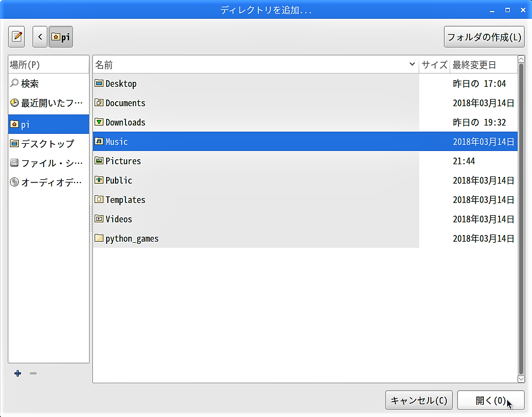Select the pi home path button
This screenshot has height=417, width=532.
pos(61,37)
